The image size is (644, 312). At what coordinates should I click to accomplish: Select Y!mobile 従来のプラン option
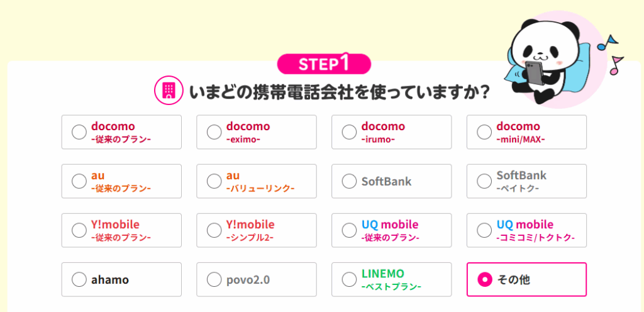(121, 230)
